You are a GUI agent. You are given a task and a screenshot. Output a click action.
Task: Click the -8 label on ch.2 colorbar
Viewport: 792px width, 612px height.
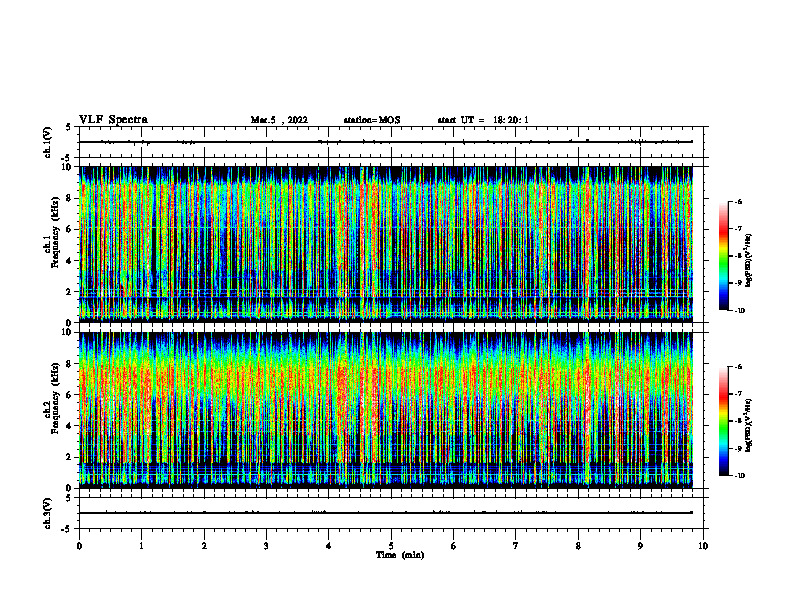tap(738, 421)
